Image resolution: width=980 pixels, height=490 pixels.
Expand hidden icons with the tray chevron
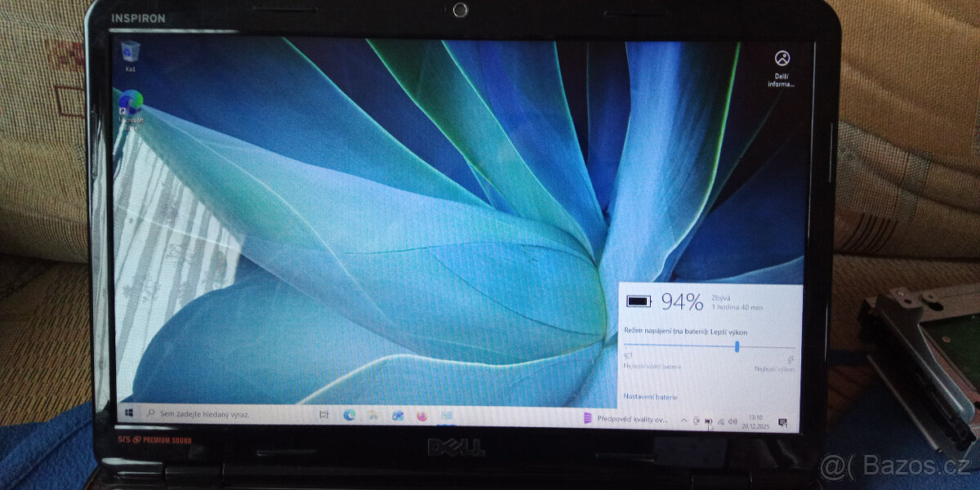click(x=684, y=421)
